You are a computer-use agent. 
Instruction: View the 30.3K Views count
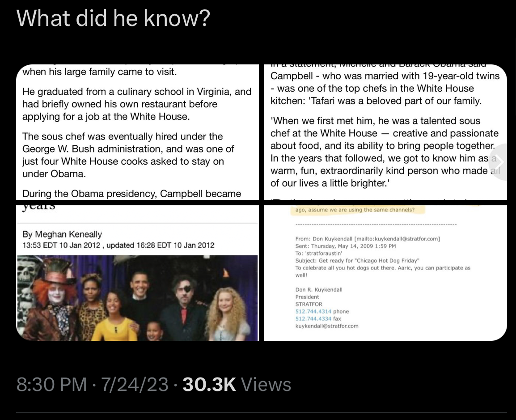pos(237,385)
